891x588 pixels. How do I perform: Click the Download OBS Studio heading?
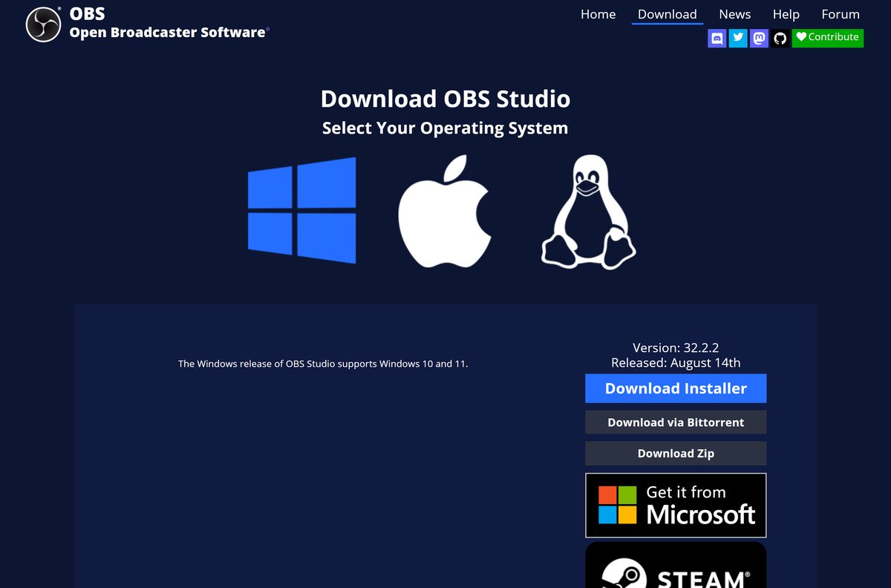pos(446,99)
